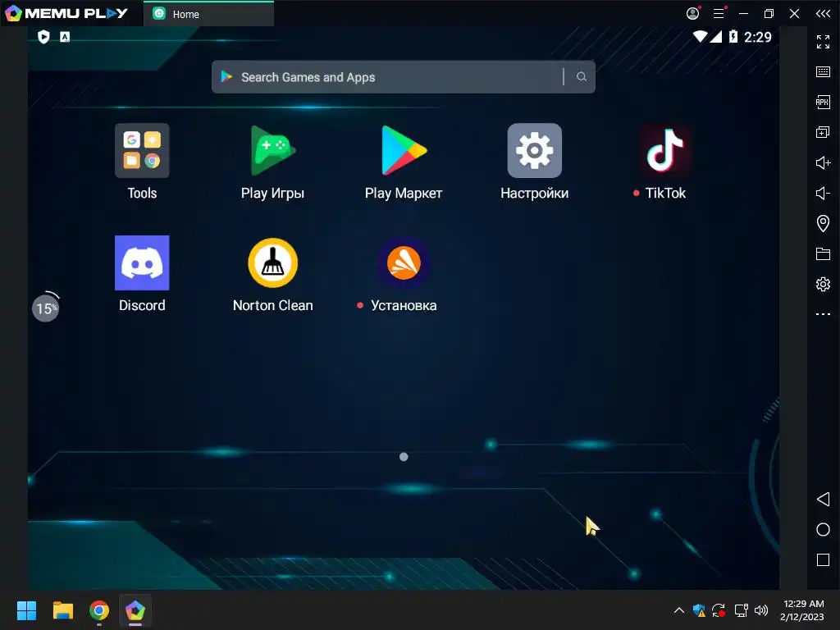Image resolution: width=840 pixels, height=630 pixels.
Task: Open the multi-instance manager icon
Action: tap(823, 132)
